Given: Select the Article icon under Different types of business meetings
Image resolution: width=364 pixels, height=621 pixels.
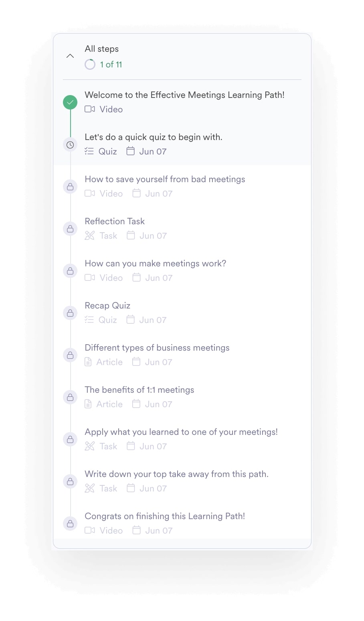Looking at the screenshot, I should [x=88, y=362].
